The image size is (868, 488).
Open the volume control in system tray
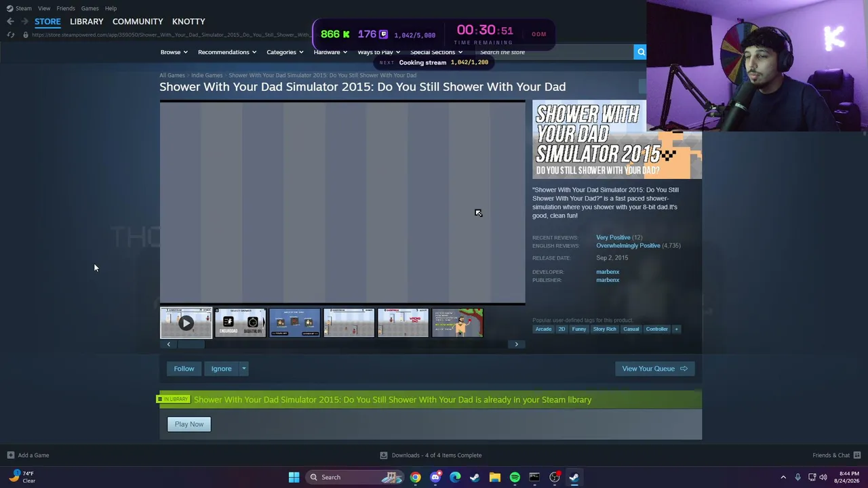823,477
